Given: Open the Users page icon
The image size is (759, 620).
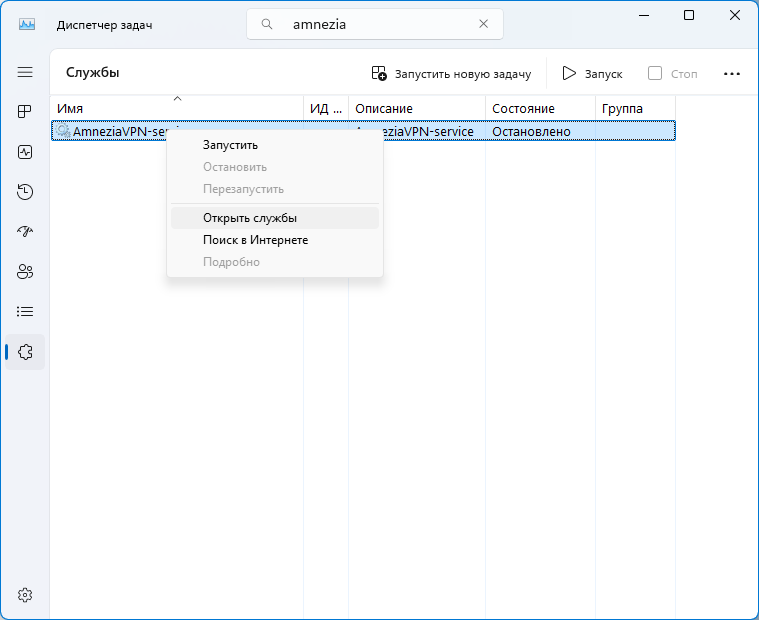Looking at the screenshot, I should pyautogui.click(x=25, y=272).
